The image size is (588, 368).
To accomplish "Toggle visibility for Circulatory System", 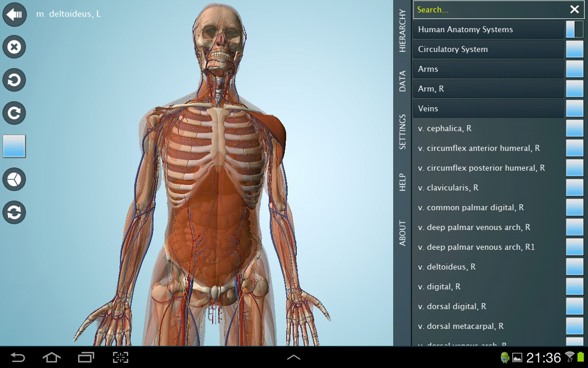I will tap(574, 49).
